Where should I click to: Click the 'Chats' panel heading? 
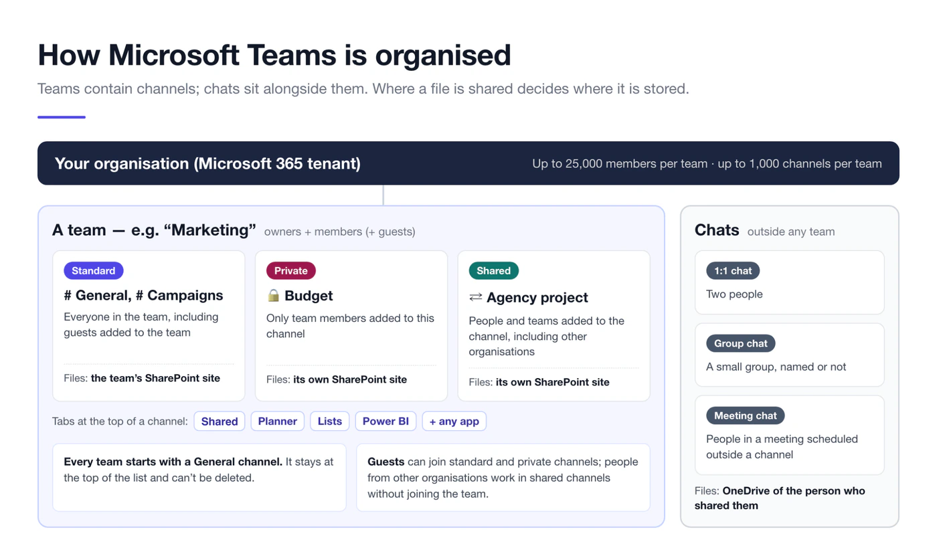click(717, 230)
